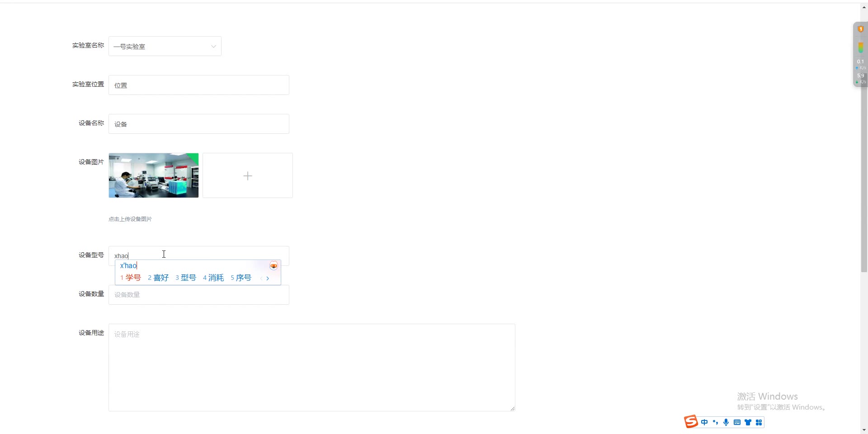Open the IME skin shirt icon
868x434 pixels.
(x=748, y=422)
